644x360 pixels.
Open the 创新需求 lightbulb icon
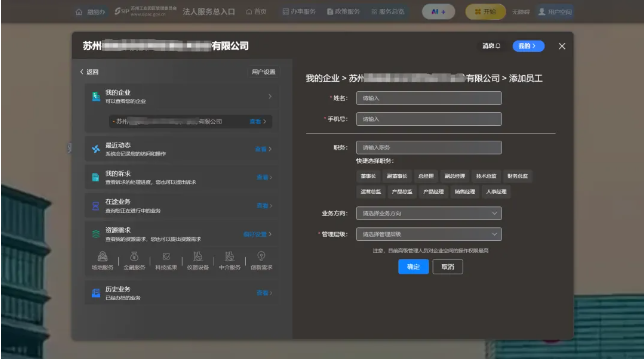[261, 257]
